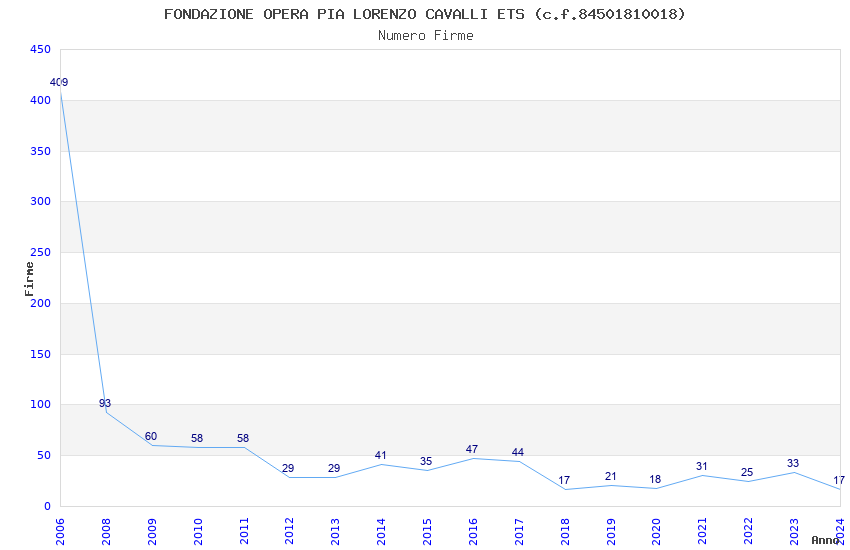Click the data label 47

pyautogui.click(x=472, y=449)
